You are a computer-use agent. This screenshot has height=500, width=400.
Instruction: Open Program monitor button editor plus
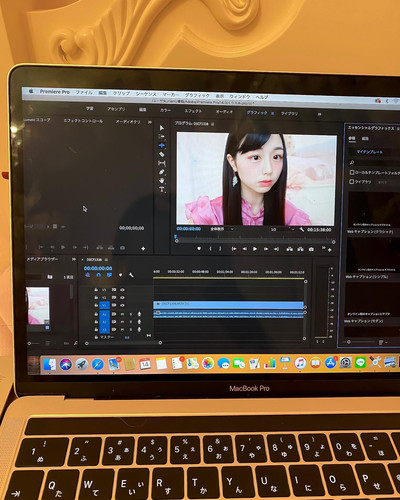click(x=330, y=250)
